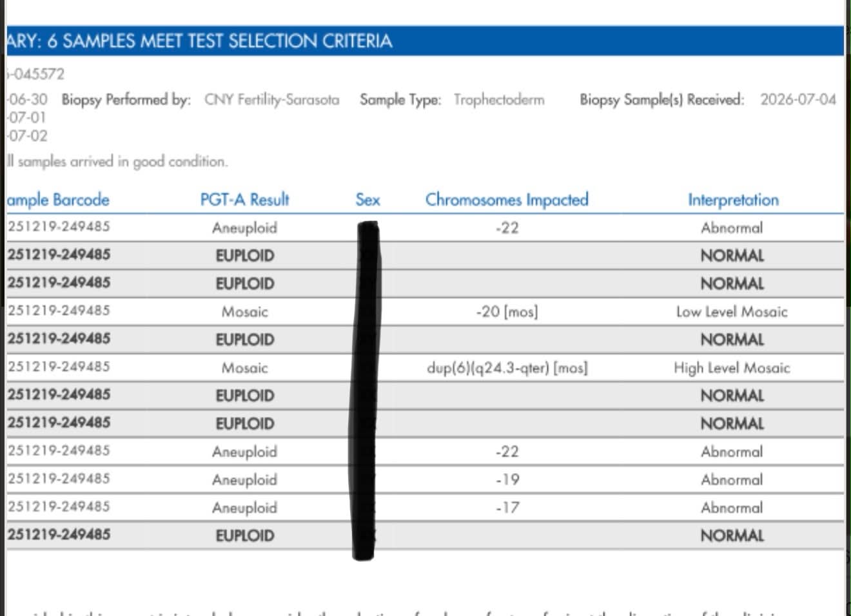The image size is (851, 616).
Task: Click the High Level Mosaic interpretation
Action: 732,368
